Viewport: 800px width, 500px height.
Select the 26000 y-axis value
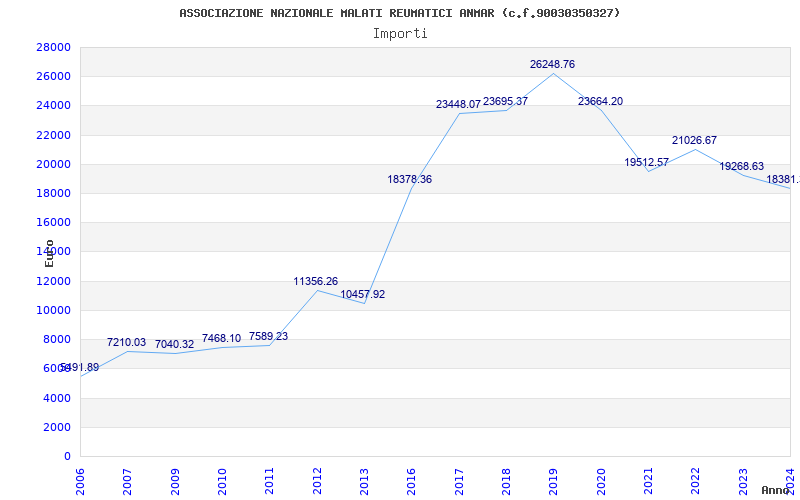click(54, 77)
